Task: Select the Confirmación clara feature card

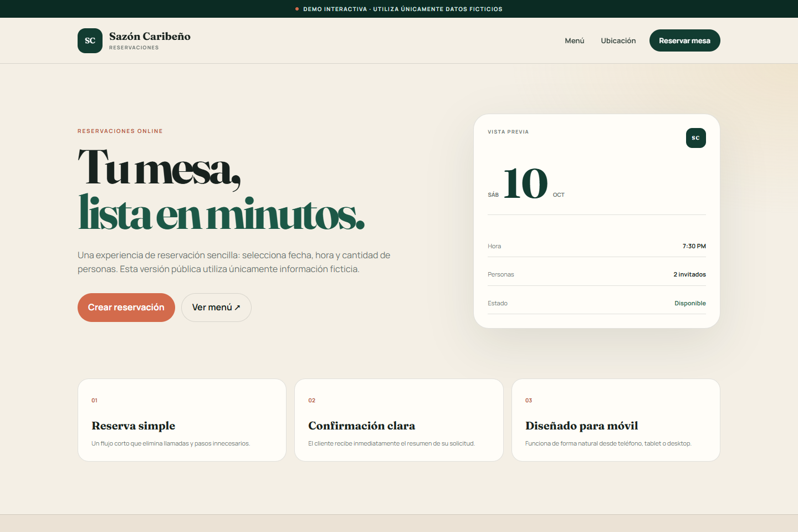Action: (x=399, y=420)
